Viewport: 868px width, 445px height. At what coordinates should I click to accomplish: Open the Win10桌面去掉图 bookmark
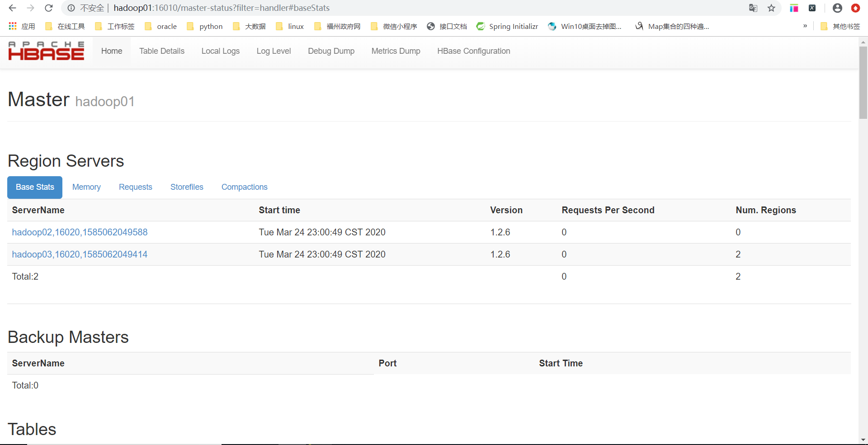[x=585, y=26]
